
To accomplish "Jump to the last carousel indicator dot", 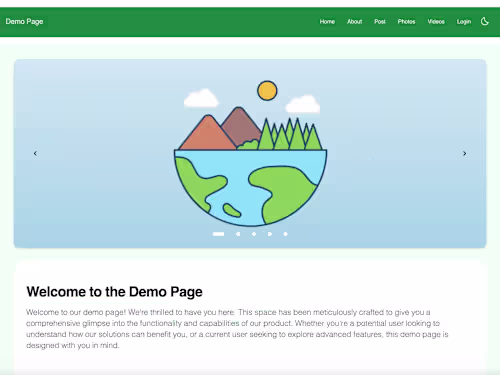I will 285,234.
